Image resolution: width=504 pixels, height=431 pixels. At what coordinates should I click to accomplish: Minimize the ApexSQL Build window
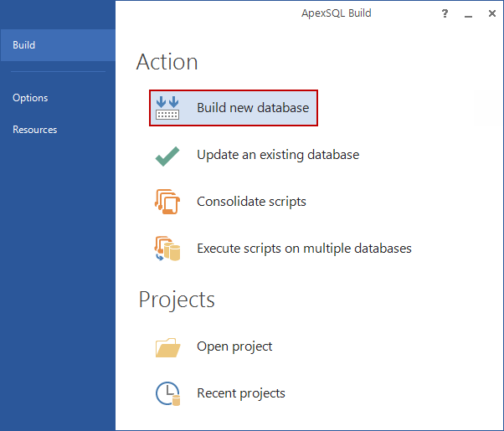coord(468,14)
